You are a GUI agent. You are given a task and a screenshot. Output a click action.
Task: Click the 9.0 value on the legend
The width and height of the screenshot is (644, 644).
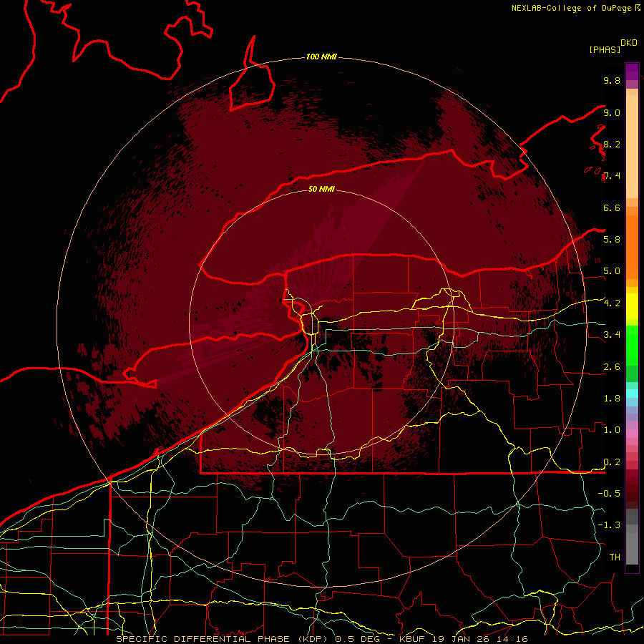coord(612,112)
